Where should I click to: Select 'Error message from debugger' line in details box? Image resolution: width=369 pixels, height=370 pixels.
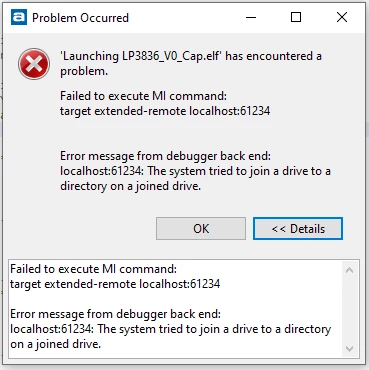pos(115,314)
